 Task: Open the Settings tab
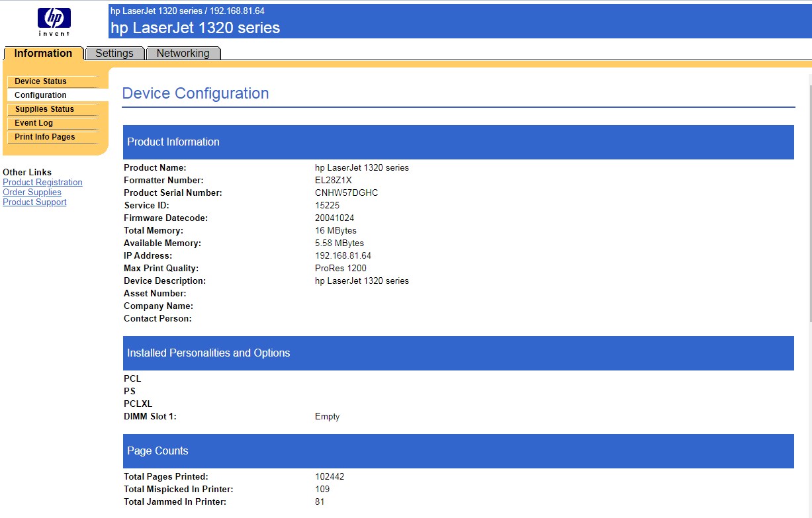pyautogui.click(x=114, y=54)
